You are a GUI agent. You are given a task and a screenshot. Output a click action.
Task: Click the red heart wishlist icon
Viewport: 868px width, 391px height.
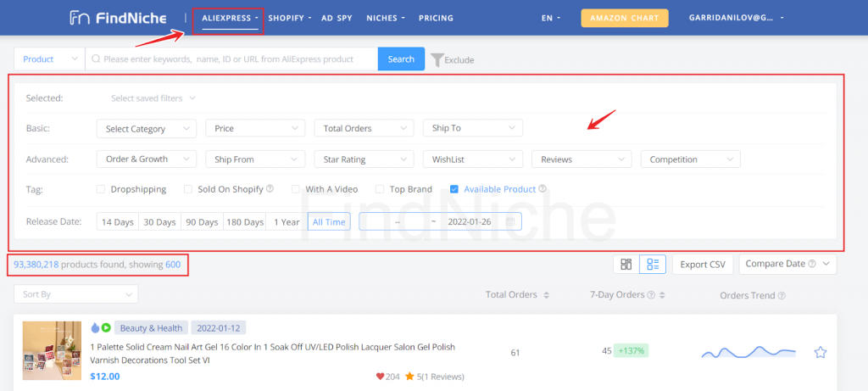click(380, 377)
